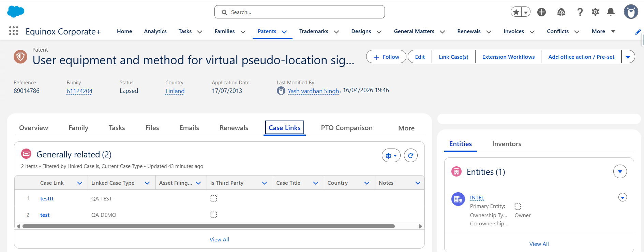Open Is Third Party column menu
Screen dimensions: 644x252
coord(265,183)
